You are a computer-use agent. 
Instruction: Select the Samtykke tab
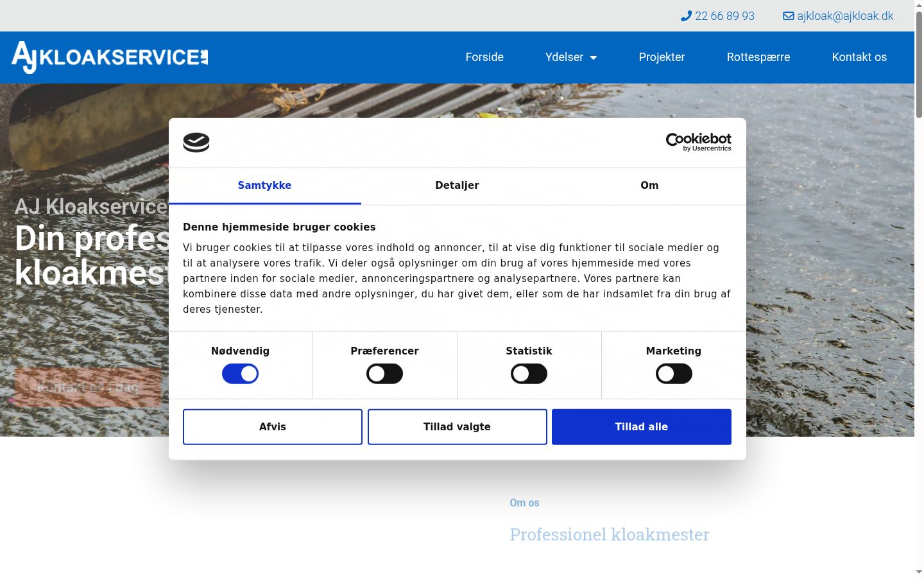(x=264, y=186)
